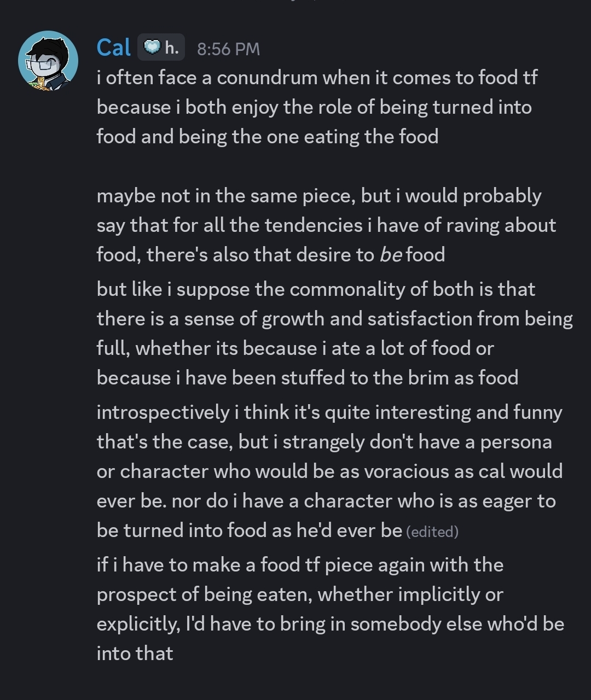Image resolution: width=591 pixels, height=700 pixels.
Task: Click the line starting "say that for all the tendencies"
Action: click(326, 225)
